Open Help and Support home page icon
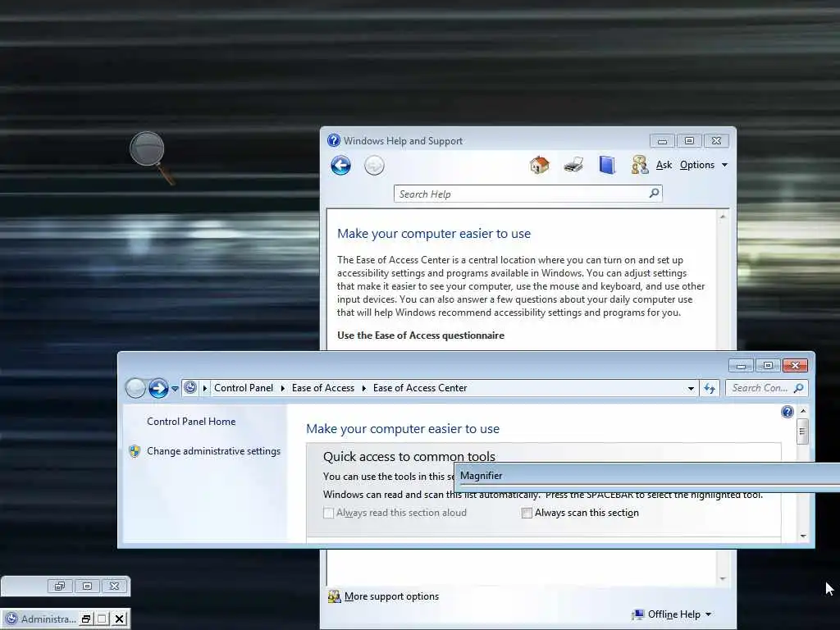This screenshot has height=630, width=840. 540,165
